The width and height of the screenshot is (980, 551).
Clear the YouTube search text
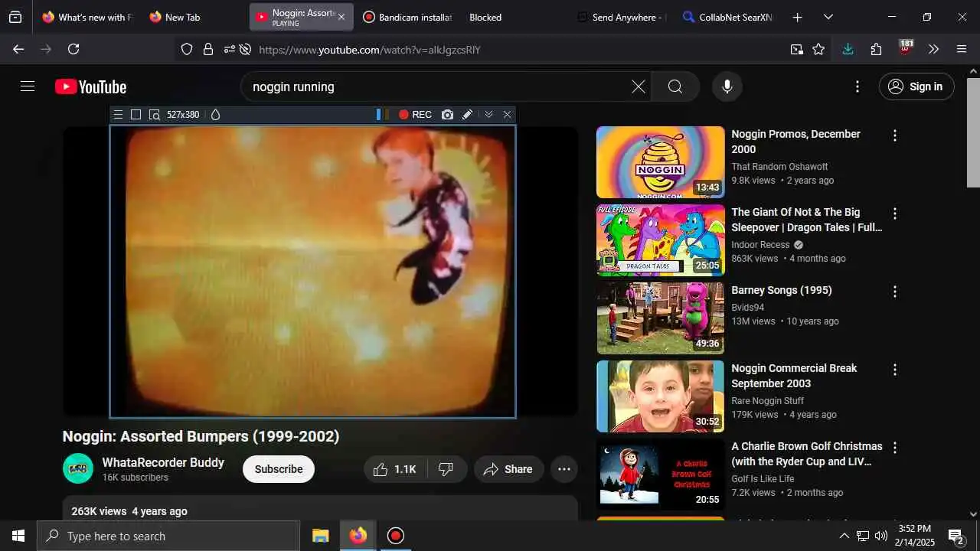[x=639, y=86]
